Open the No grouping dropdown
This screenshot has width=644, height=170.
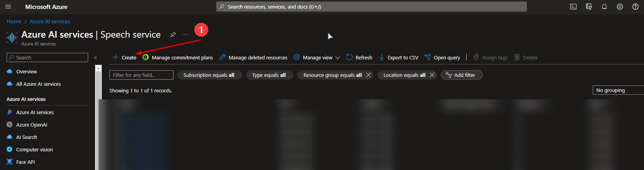tap(617, 90)
